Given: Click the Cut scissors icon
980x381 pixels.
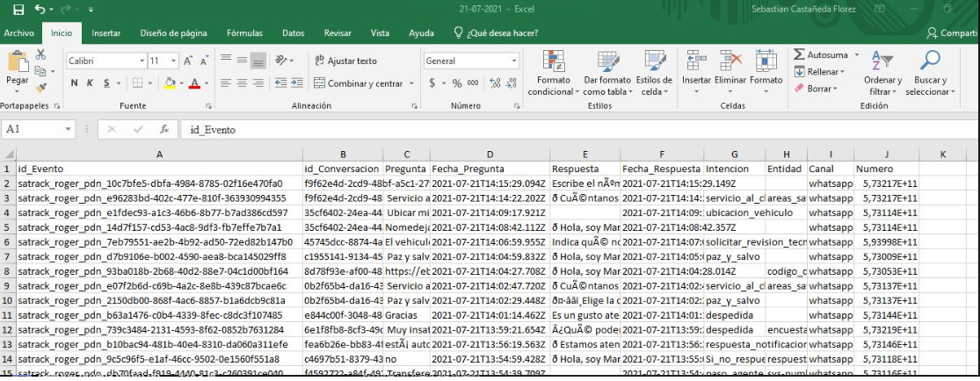Looking at the screenshot, I should click(40, 54).
